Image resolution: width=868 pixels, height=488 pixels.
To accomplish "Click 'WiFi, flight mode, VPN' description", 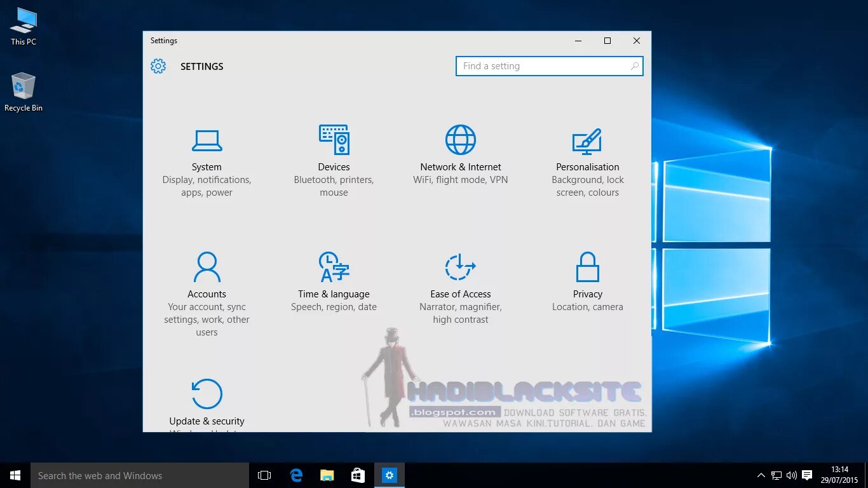I will point(461,180).
